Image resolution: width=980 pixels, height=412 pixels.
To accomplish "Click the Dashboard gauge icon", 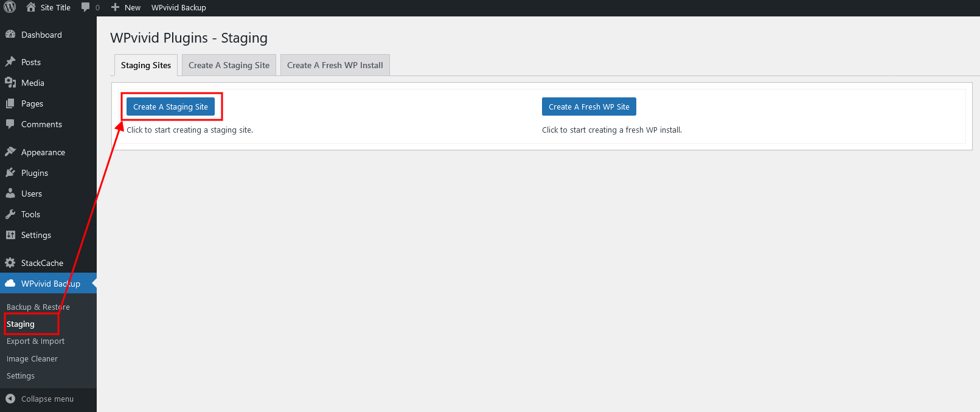I will (x=10, y=35).
